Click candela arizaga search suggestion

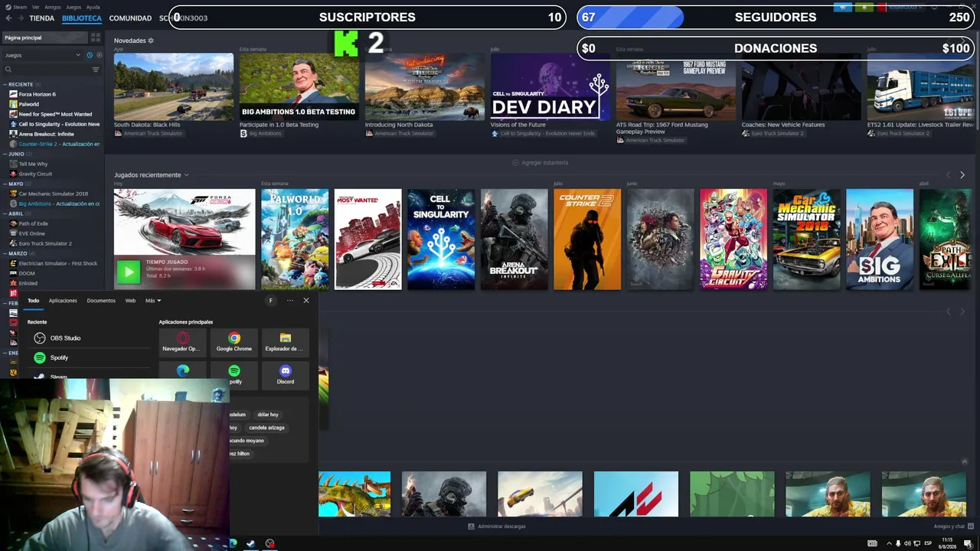pos(266,428)
